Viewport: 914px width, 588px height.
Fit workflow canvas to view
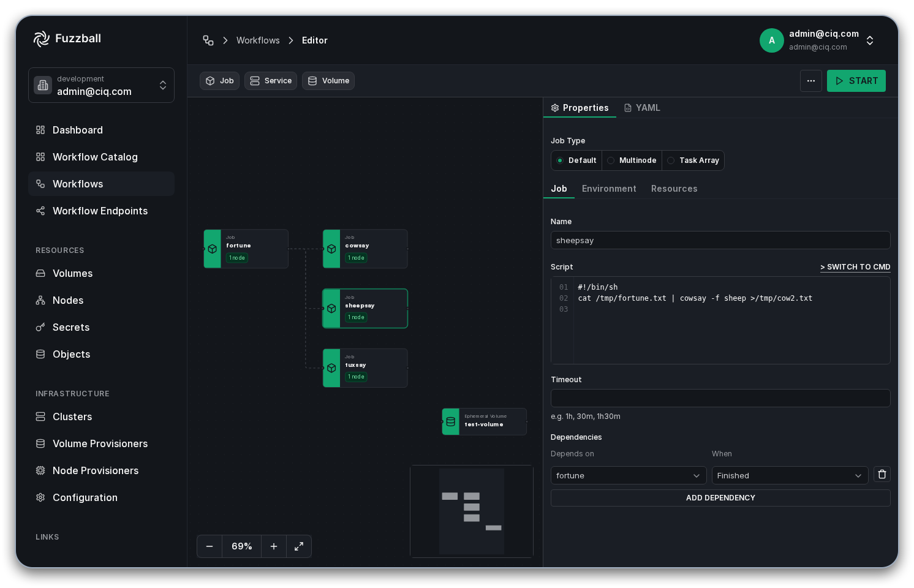click(x=299, y=546)
